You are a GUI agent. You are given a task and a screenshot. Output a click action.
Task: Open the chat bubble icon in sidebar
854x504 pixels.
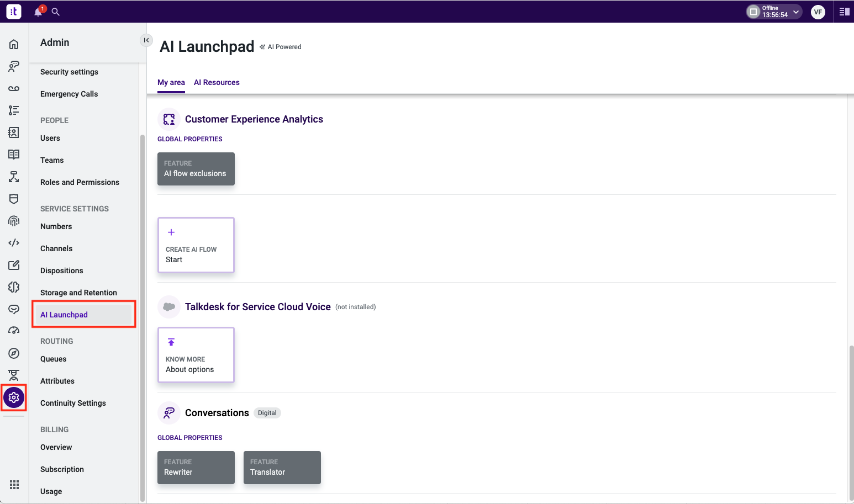(x=14, y=309)
